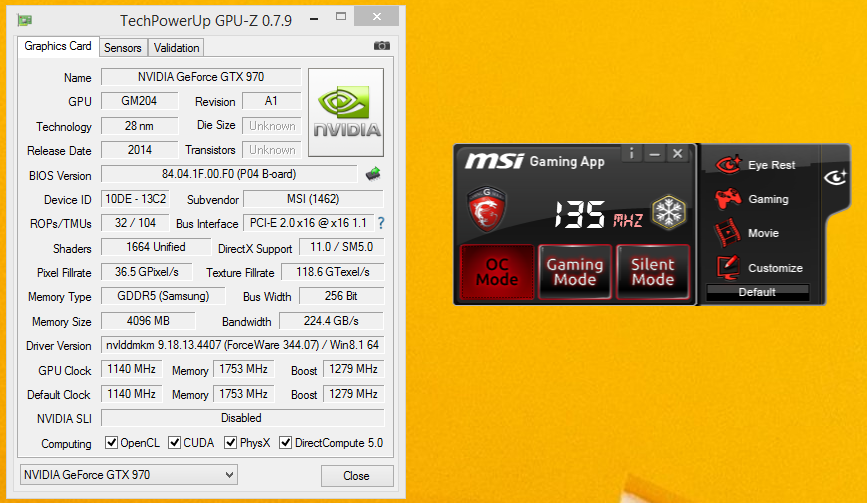This screenshot has height=503, width=867.
Task: Click the Bandwidth value 224.4 GB/s
Action: click(x=331, y=321)
